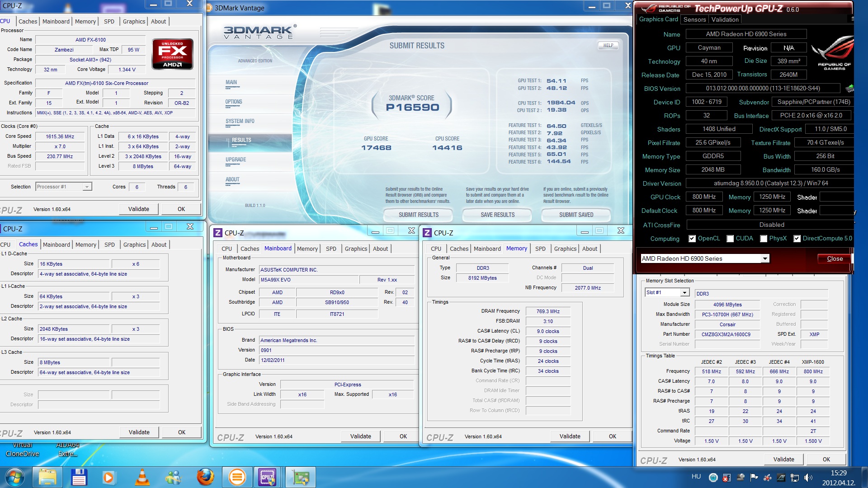Click the red molecule tray icon

(x=768, y=477)
